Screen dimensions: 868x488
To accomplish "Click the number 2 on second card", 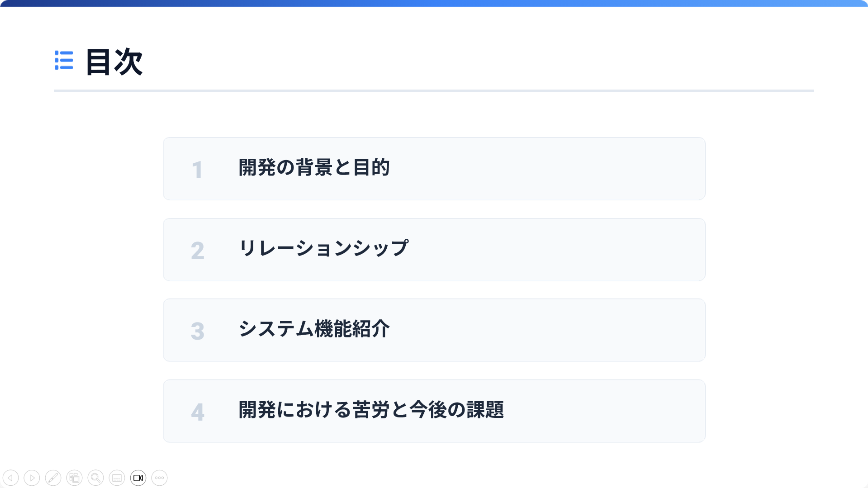I will (x=197, y=251).
